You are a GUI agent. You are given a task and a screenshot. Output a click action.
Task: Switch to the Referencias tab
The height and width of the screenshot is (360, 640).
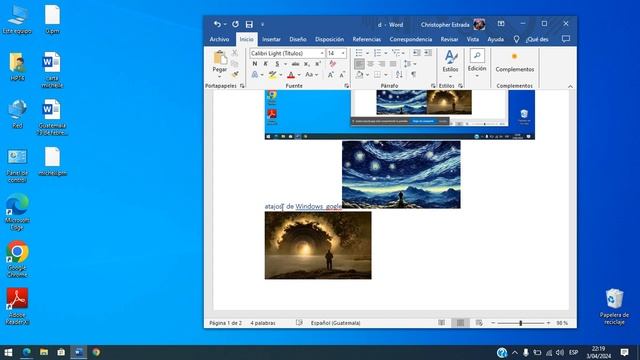[367, 39]
